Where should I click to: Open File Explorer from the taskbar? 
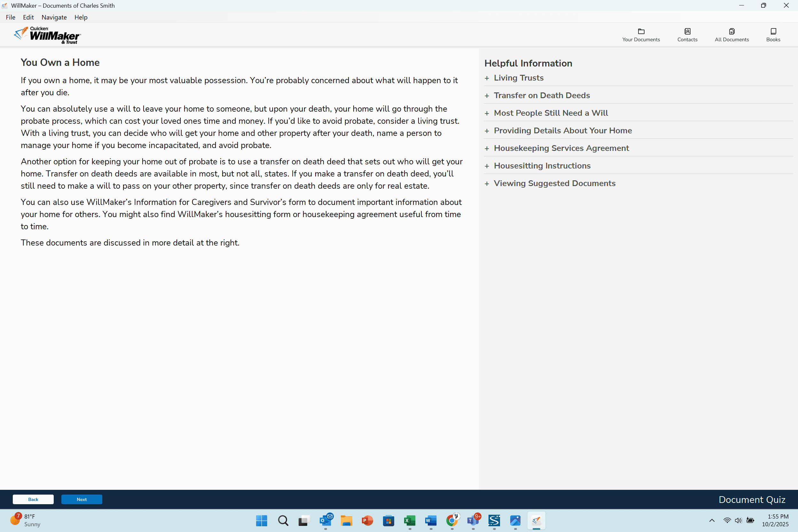(x=346, y=520)
